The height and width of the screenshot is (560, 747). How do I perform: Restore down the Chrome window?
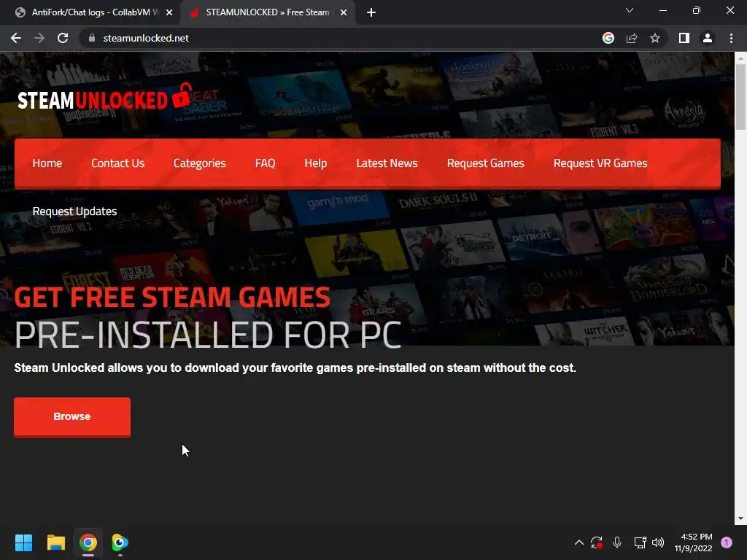[x=697, y=10]
